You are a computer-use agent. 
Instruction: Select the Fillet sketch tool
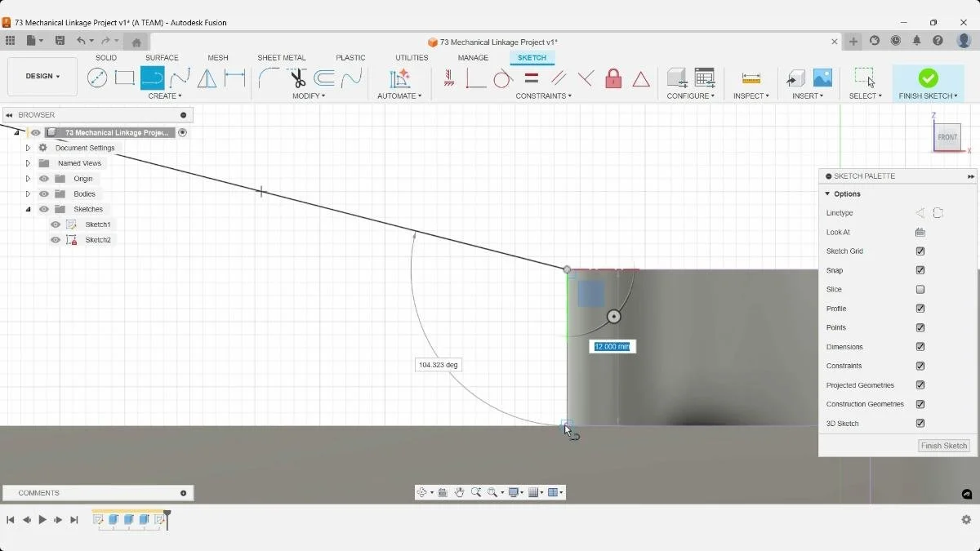(x=269, y=78)
